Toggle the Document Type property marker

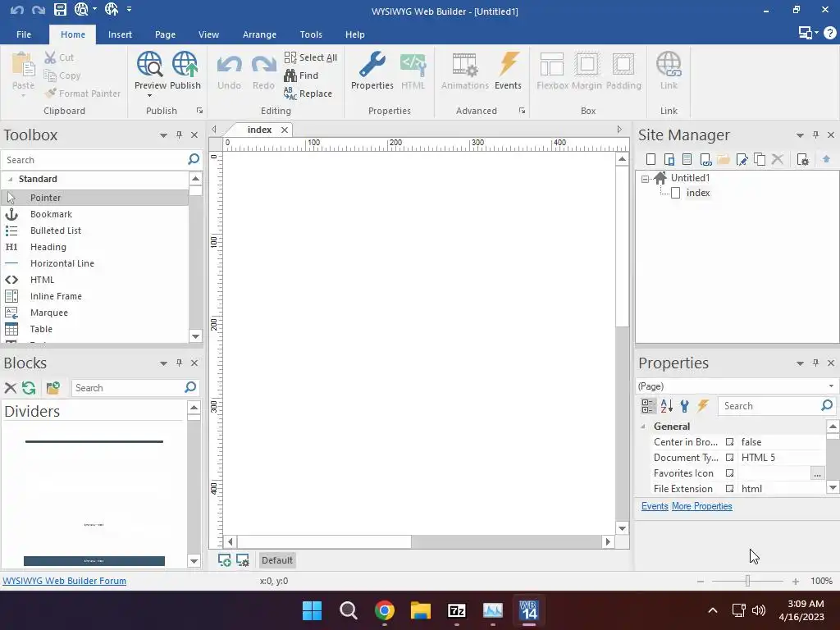tap(729, 458)
